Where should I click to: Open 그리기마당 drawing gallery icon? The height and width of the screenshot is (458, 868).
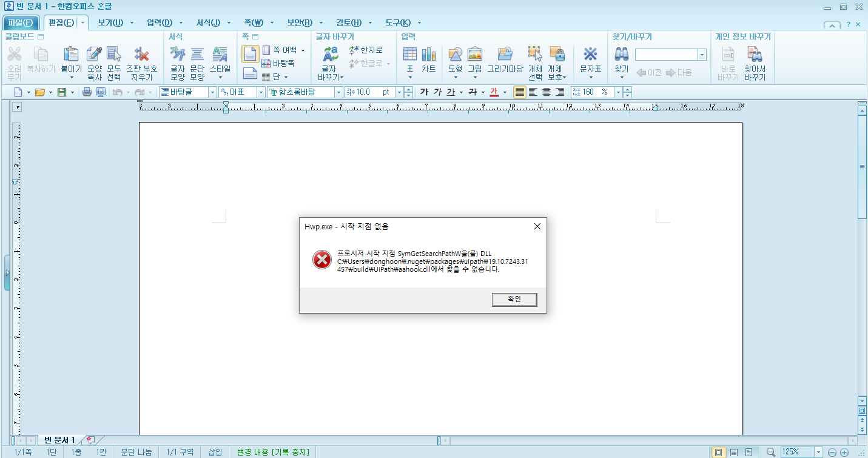505,55
